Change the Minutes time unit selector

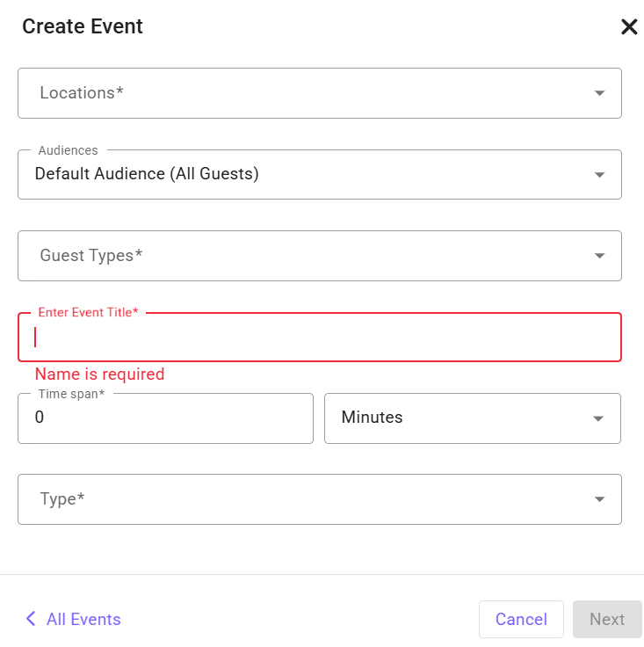(473, 418)
